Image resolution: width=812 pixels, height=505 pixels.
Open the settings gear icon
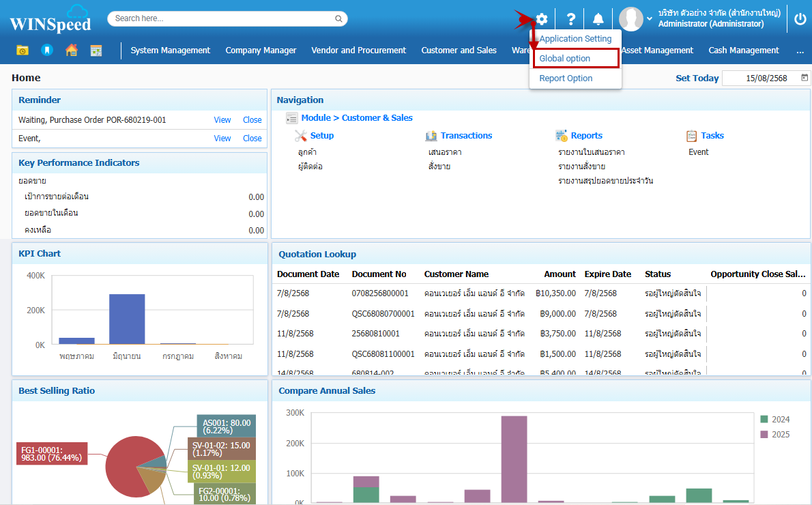tap(542, 19)
